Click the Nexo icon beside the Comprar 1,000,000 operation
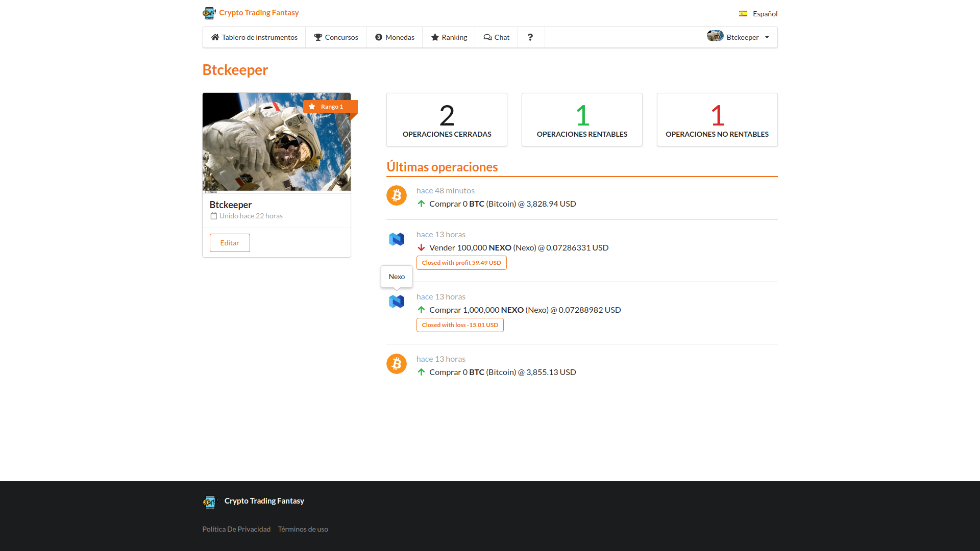The image size is (980, 551). tap(396, 302)
